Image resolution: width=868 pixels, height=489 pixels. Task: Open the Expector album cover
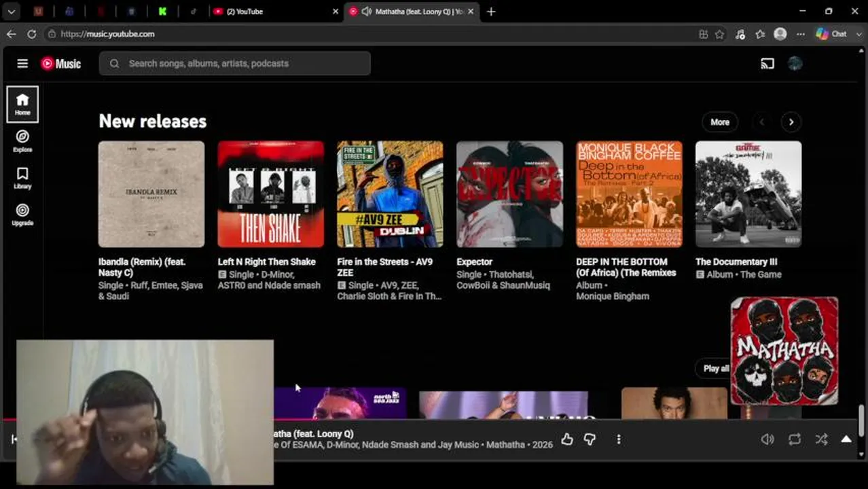click(x=509, y=194)
